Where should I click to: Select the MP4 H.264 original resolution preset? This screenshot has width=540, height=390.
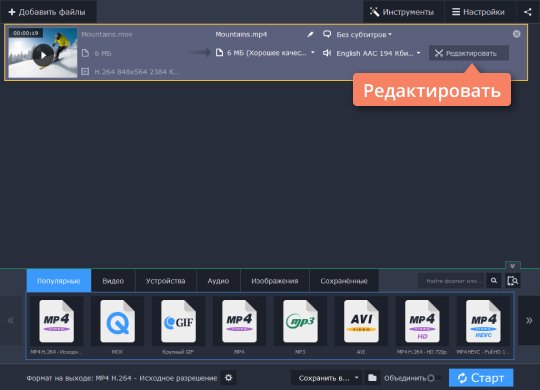(x=56, y=326)
